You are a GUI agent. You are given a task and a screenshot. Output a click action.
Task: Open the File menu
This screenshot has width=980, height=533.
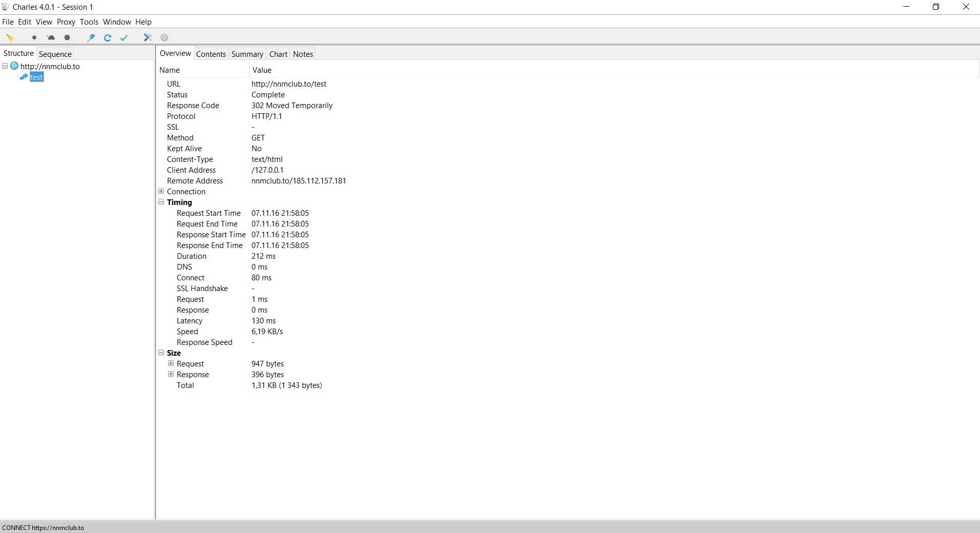coord(8,22)
